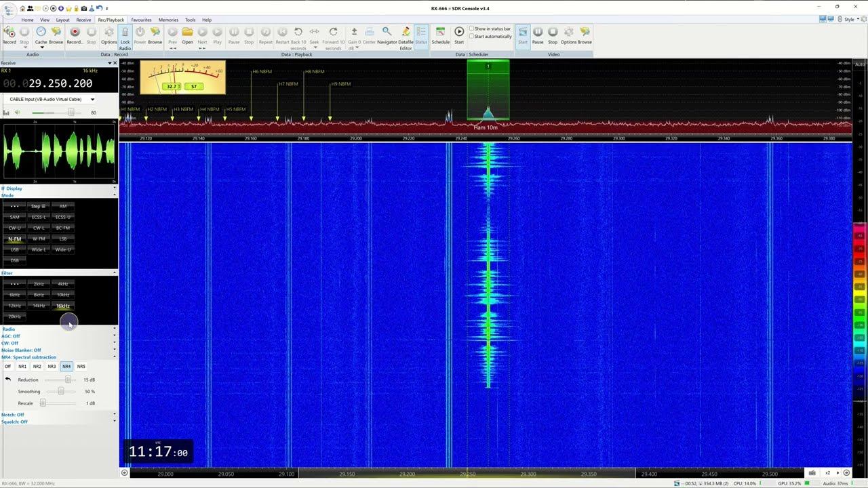Click the Auto level button
The width and height of the screenshot is (868, 488).
pos(860,63)
